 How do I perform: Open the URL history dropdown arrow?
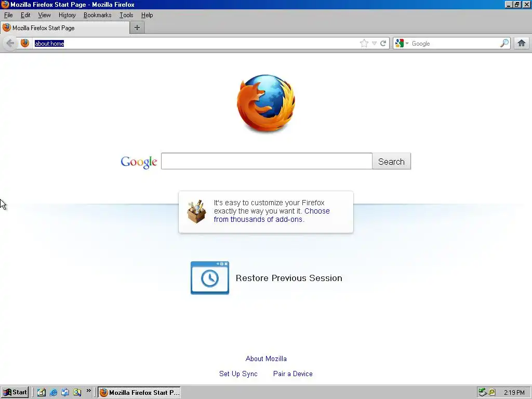click(x=374, y=43)
